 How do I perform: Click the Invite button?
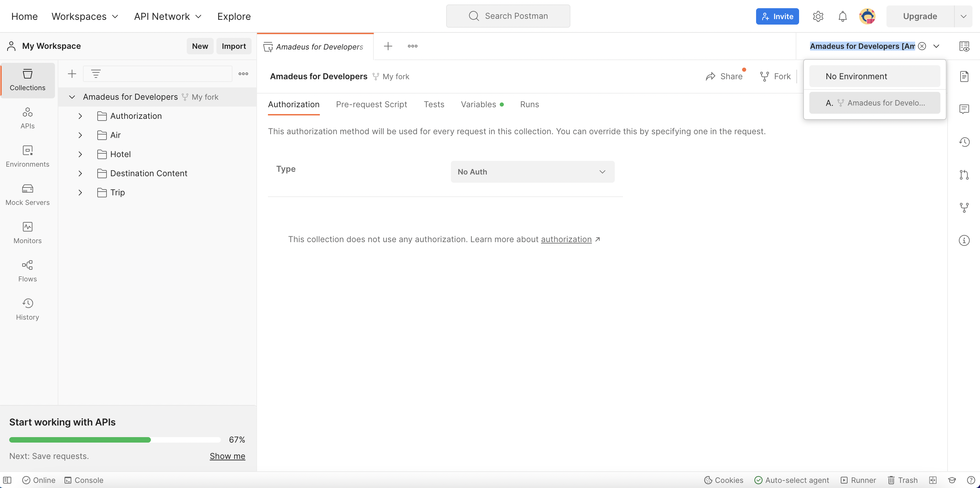777,16
